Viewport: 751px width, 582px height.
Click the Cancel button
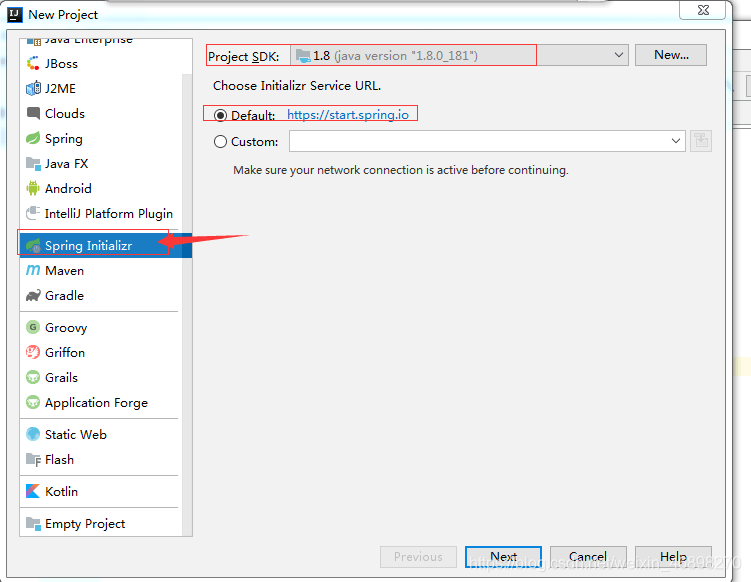point(588,557)
